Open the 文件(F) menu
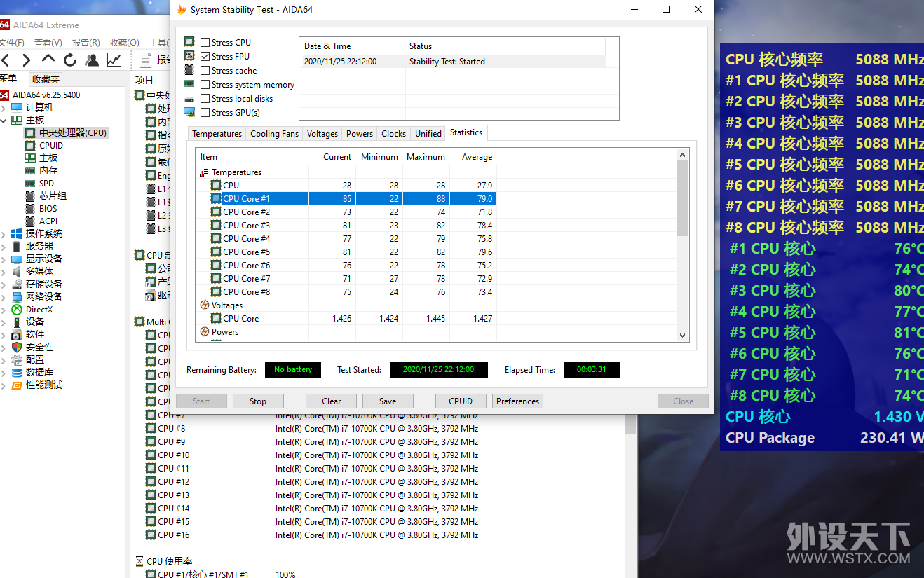 click(12, 42)
